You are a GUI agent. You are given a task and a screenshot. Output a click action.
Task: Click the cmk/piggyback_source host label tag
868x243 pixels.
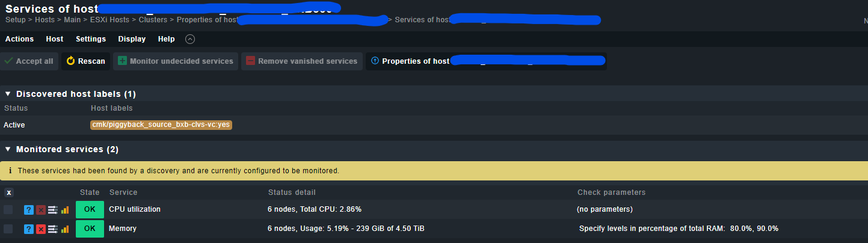tap(161, 125)
